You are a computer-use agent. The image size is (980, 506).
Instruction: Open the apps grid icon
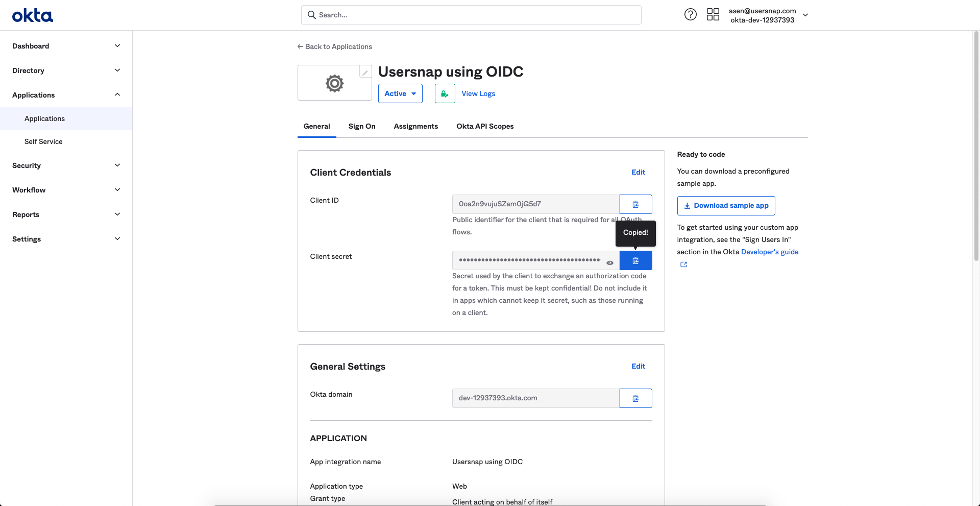[x=713, y=15]
